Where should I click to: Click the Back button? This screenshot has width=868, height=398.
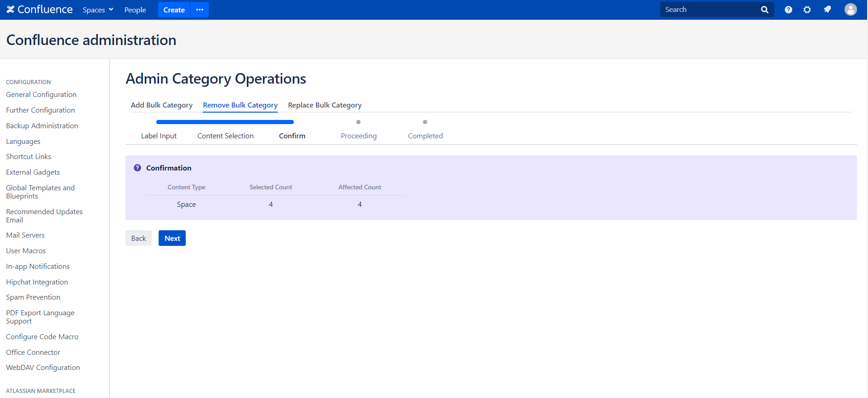[x=138, y=238]
